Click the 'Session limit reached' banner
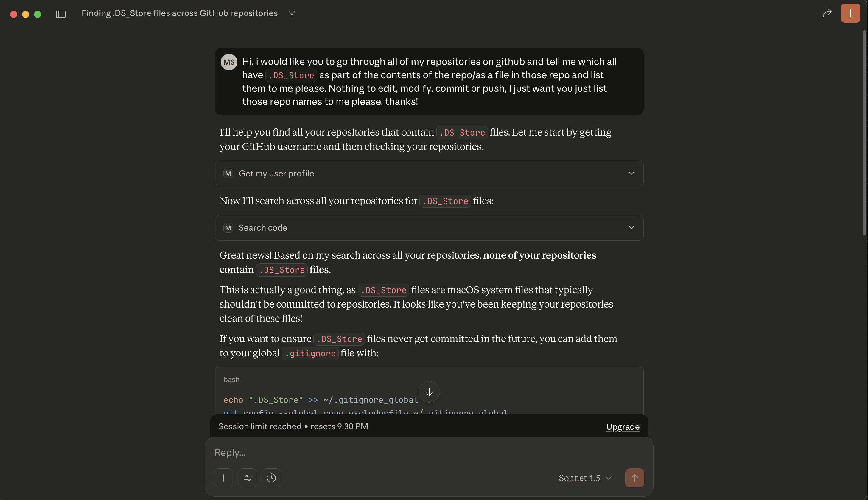Viewport: 868px width, 500px height. pos(293,426)
